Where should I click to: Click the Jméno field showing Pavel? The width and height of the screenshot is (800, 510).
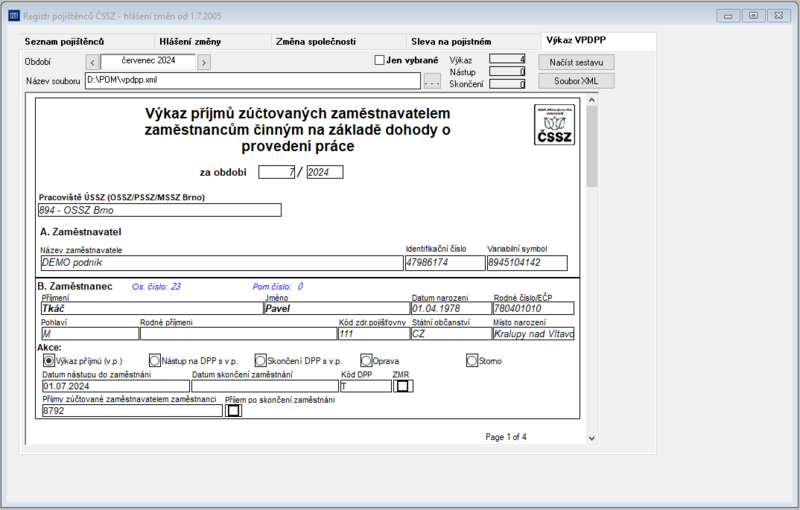pyautogui.click(x=337, y=308)
